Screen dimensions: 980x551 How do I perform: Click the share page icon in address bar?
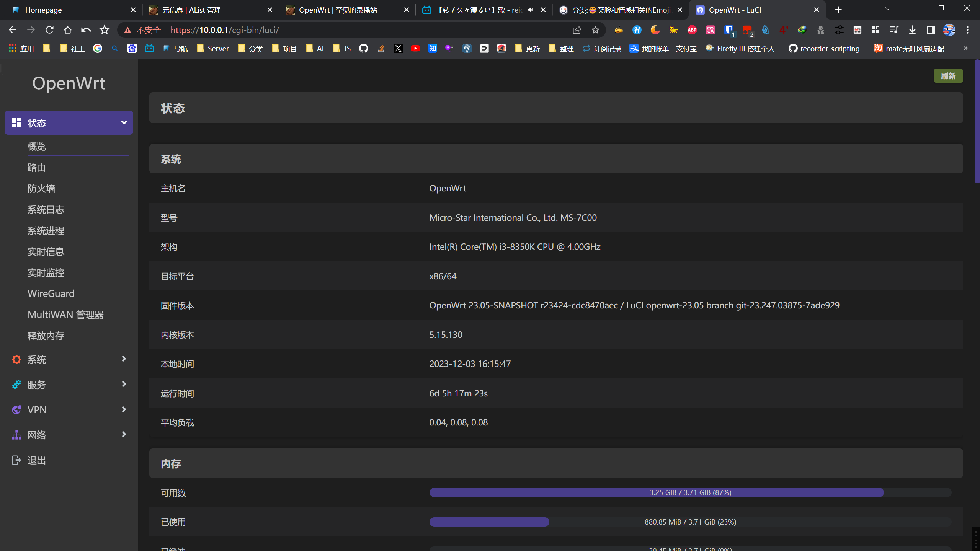click(x=577, y=30)
